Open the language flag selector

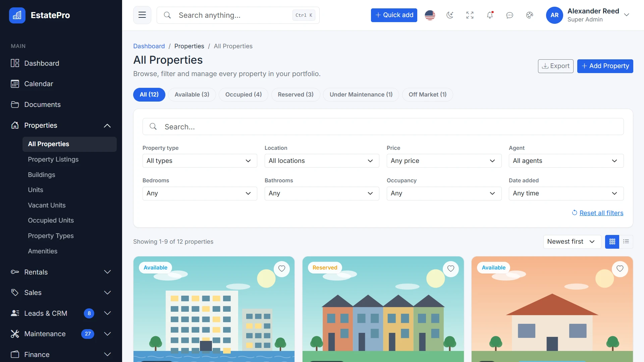tap(430, 15)
